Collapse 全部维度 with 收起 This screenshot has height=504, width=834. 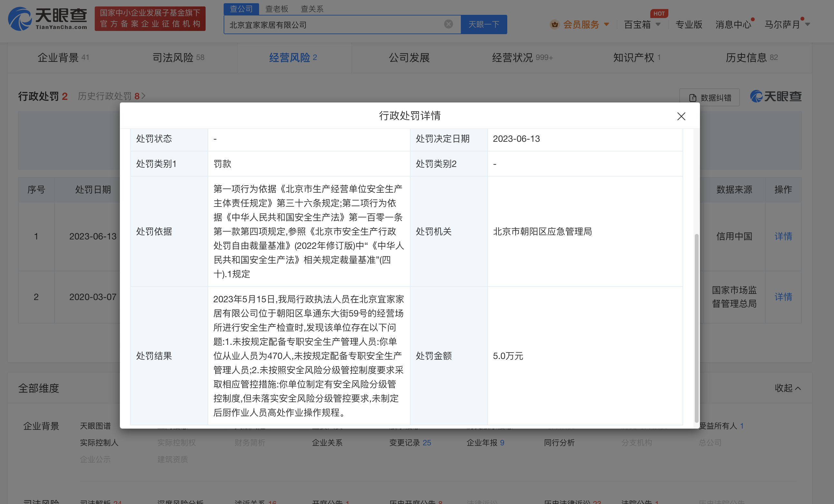pos(788,388)
